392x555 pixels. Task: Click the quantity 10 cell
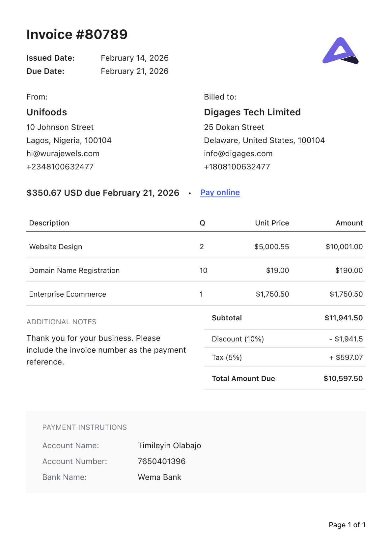pyautogui.click(x=204, y=271)
